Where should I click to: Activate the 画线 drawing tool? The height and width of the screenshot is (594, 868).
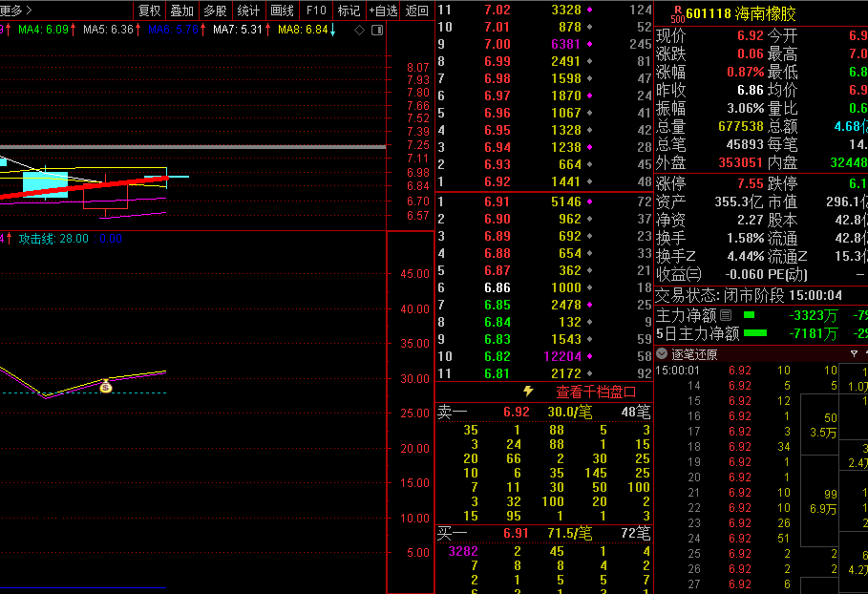pos(282,11)
